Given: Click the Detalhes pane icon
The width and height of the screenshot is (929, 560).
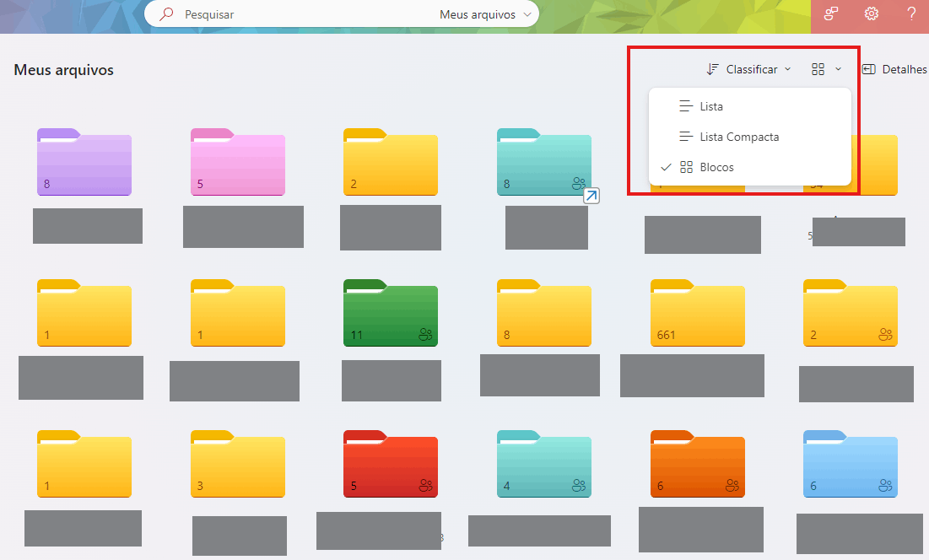Looking at the screenshot, I should point(868,69).
